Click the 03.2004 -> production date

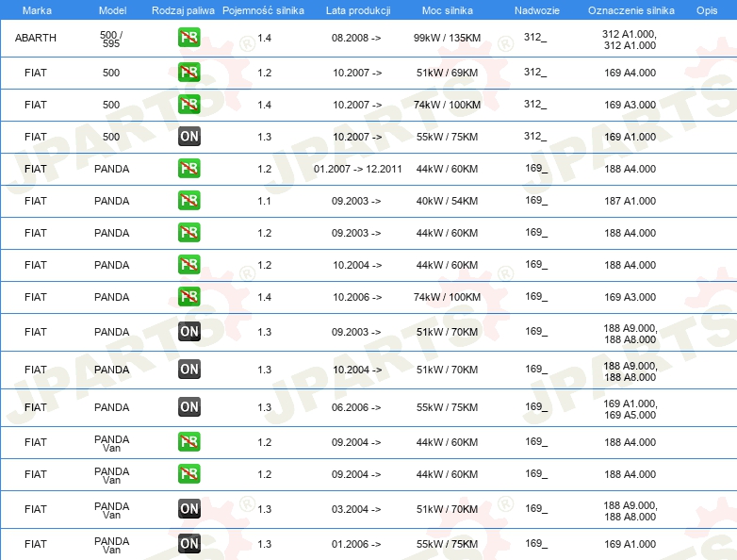click(x=356, y=509)
